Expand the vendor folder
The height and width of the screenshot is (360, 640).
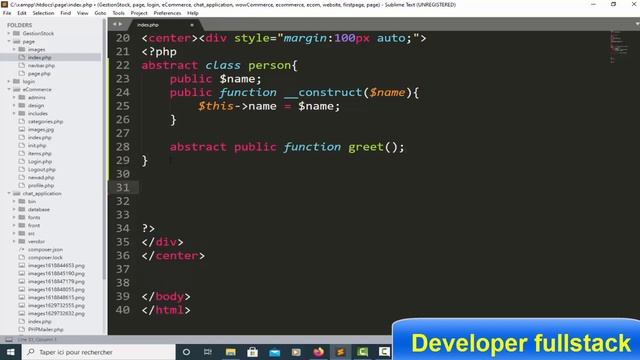(14, 242)
